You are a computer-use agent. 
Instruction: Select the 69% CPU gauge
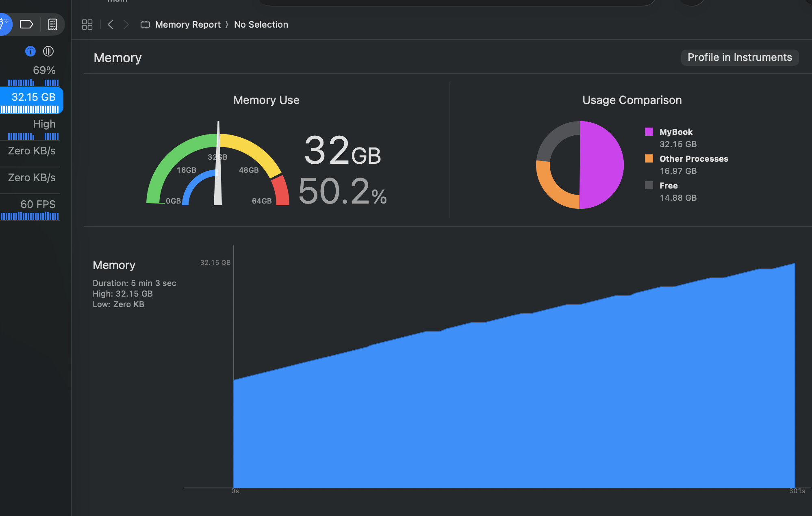coord(33,75)
